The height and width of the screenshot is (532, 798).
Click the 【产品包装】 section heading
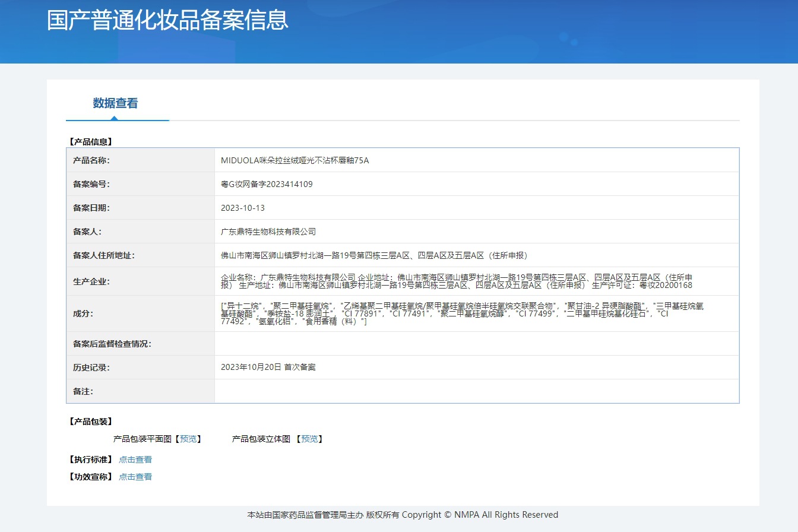click(90, 422)
